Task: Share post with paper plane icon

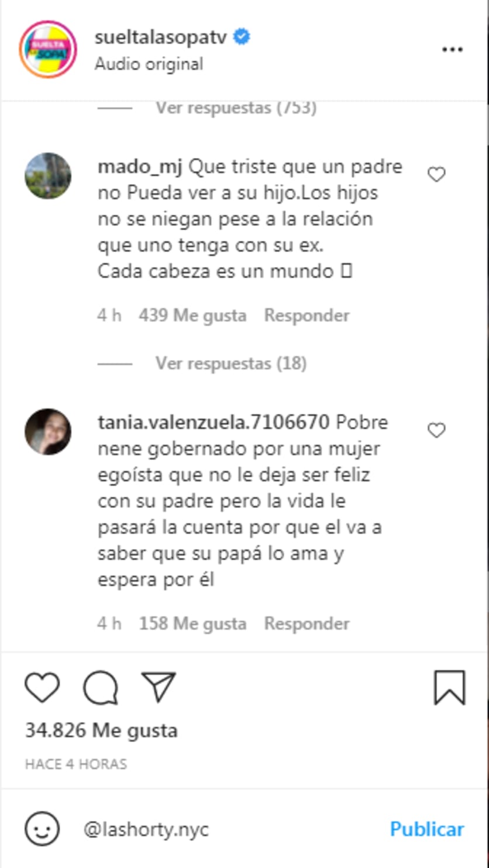Action: point(159,687)
